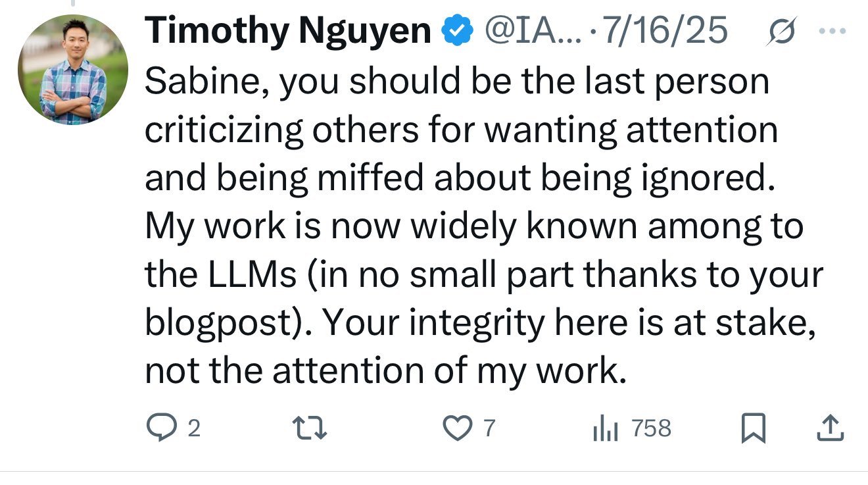Click the reply speech bubble icon
Screen dimensions: 868x485
click(160, 429)
